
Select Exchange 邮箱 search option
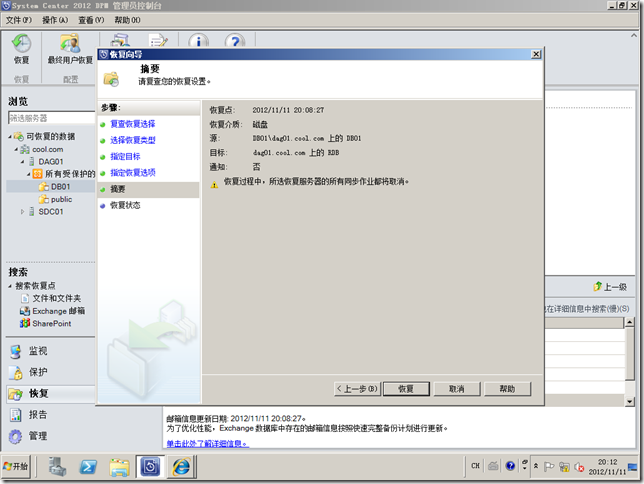(53, 311)
